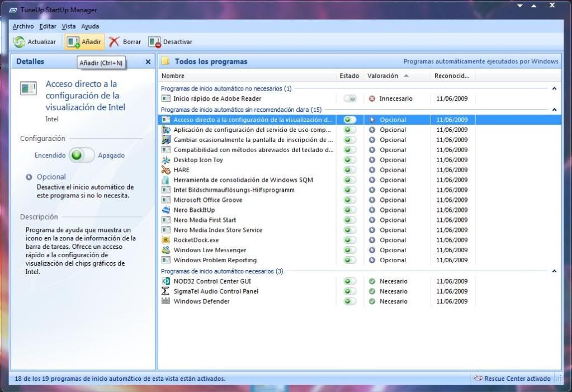Click the red Innecesario rating icon
This screenshot has width=572, height=392.
click(372, 98)
